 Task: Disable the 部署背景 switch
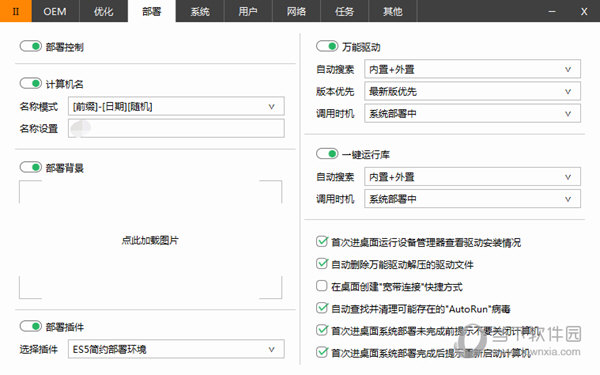point(31,167)
